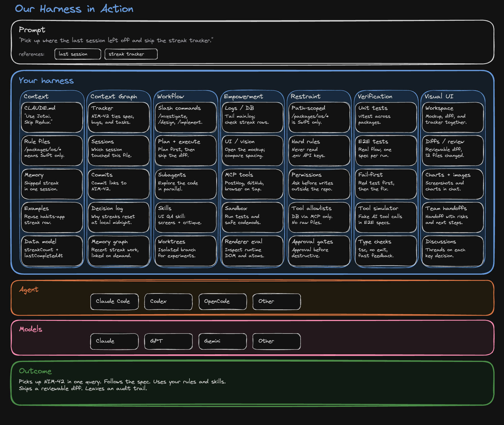Open the Skills card
Viewport: 504px width, 425px height.
pos(186,217)
